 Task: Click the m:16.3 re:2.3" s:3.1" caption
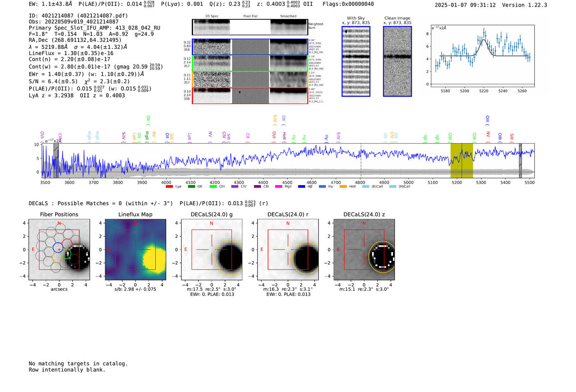click(288, 289)
